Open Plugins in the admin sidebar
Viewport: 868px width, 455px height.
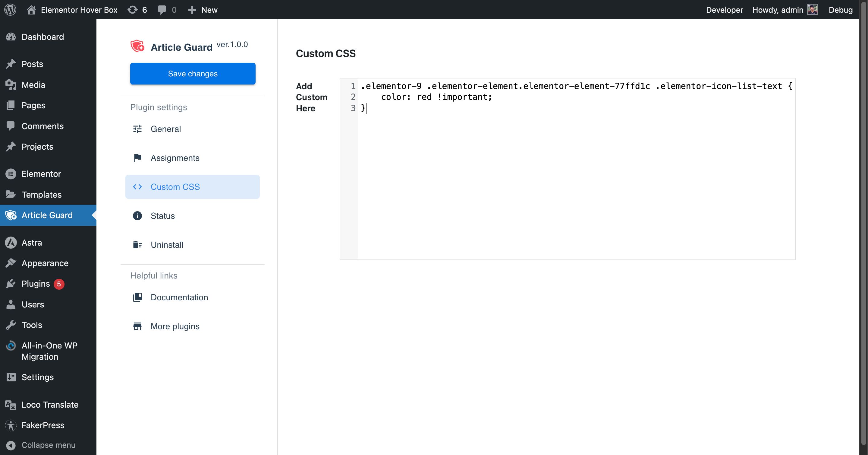pos(36,284)
